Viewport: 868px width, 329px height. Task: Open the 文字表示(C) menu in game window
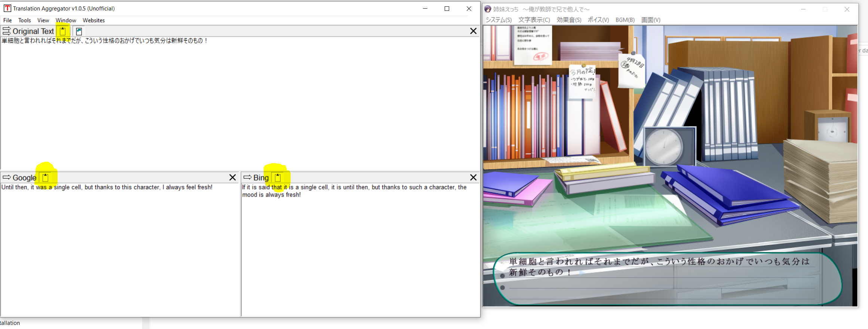(534, 20)
